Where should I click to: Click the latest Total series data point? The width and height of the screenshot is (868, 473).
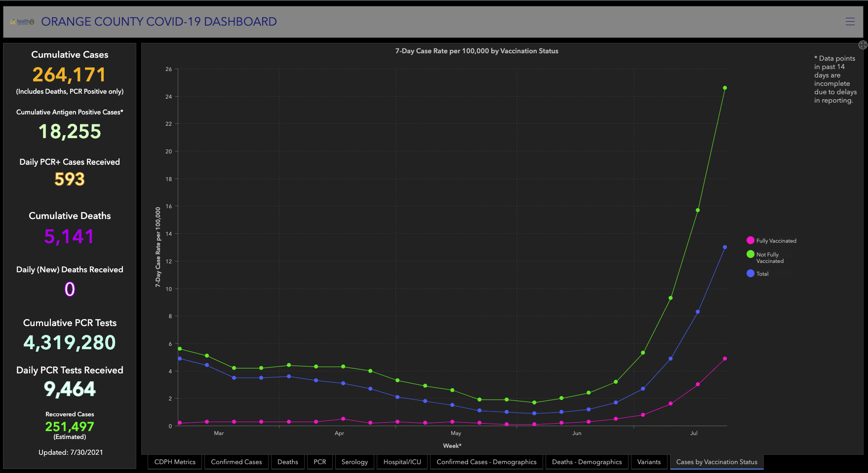click(x=725, y=247)
